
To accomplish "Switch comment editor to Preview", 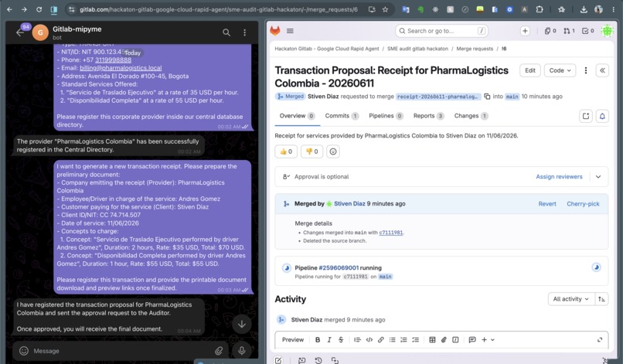I will tap(293, 340).
